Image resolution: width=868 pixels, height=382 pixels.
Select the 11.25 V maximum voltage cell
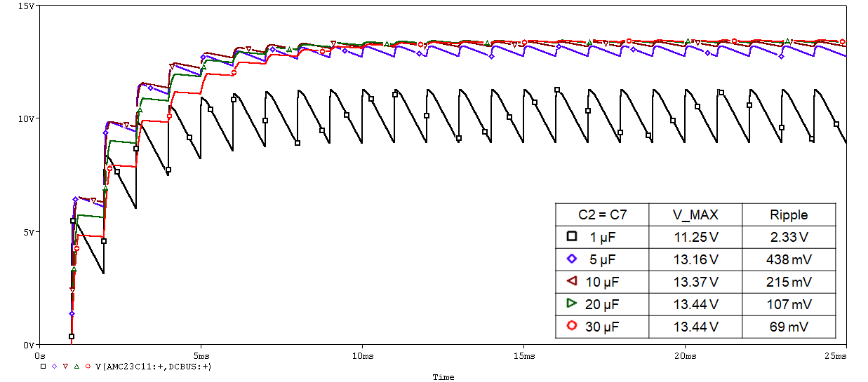[695, 238]
